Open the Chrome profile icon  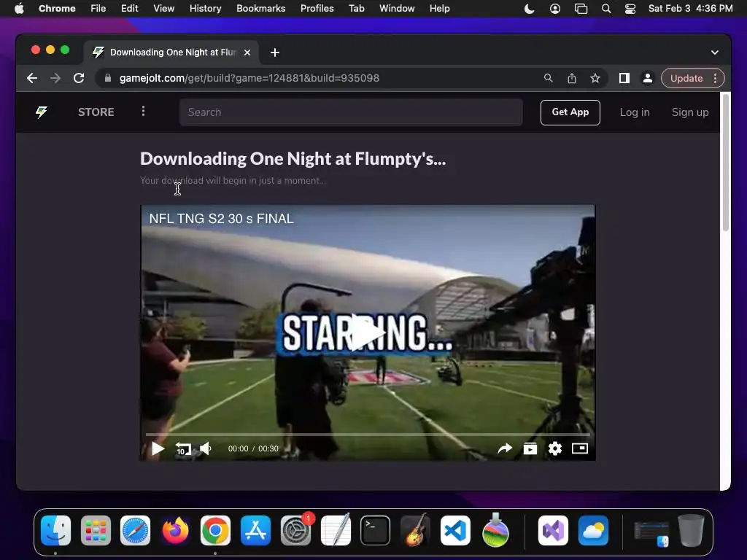[x=648, y=78]
